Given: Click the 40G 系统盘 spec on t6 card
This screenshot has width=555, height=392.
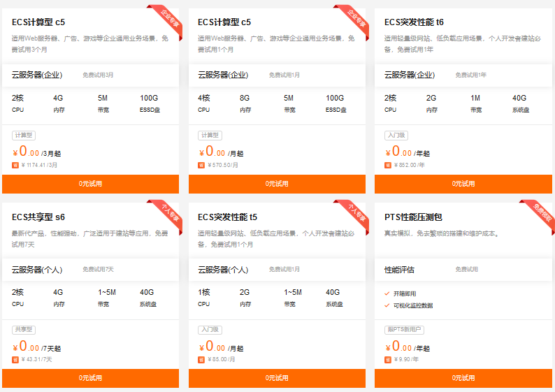Looking at the screenshot, I should coord(521,103).
